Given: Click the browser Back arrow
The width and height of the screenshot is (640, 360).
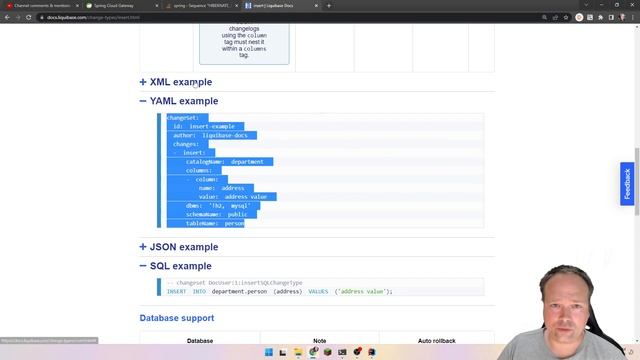Looking at the screenshot, I should coord(7,18).
